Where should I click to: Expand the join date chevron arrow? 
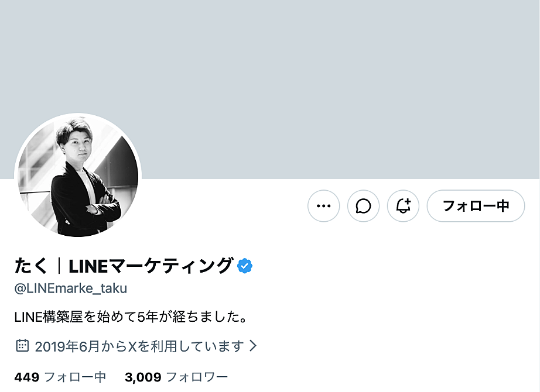[253, 346]
